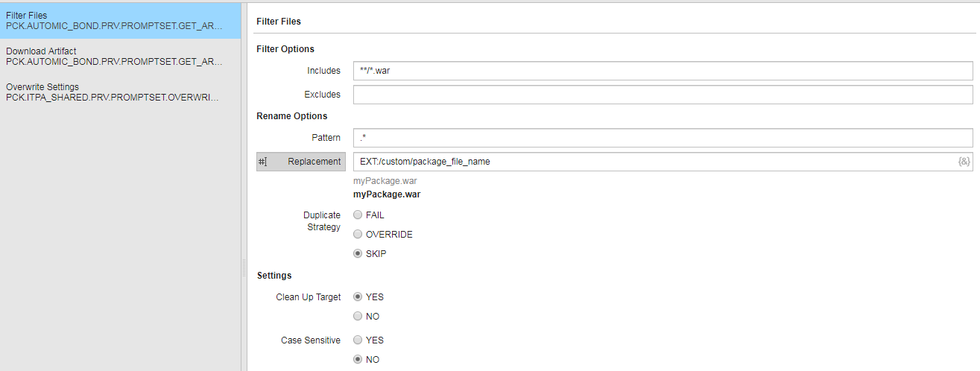This screenshot has height=371, width=980.
Task: Click the Pattern text box
Action: (x=662, y=138)
